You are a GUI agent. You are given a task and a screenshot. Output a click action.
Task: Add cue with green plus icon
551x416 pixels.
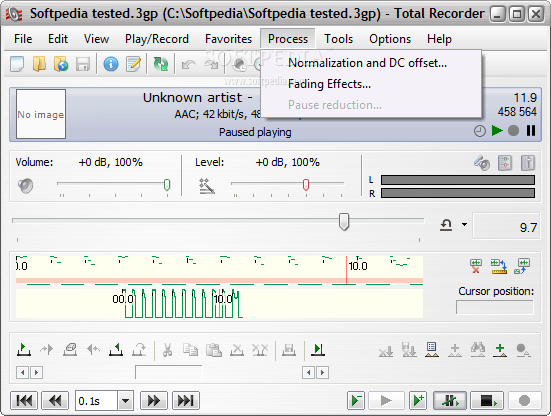(x=500, y=350)
